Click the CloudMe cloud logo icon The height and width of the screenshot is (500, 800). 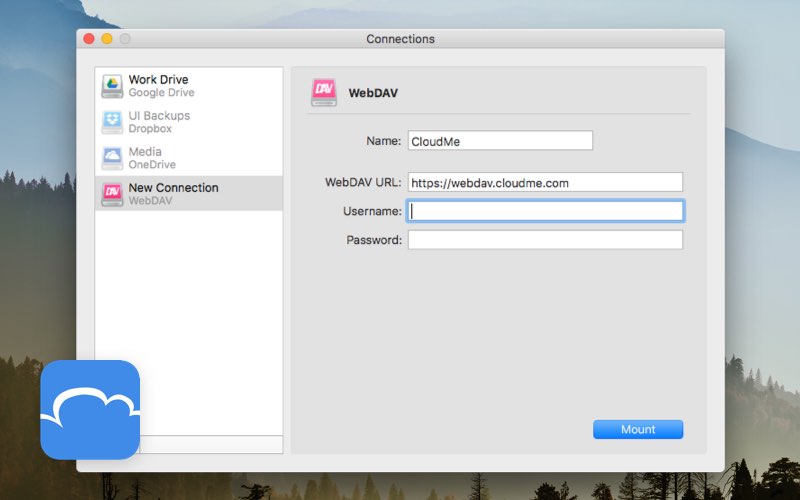coord(90,410)
